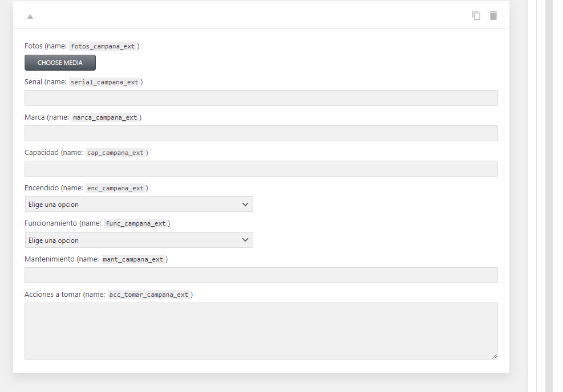Focus the Serial input field
This screenshot has height=392, width=563.
tap(261, 97)
